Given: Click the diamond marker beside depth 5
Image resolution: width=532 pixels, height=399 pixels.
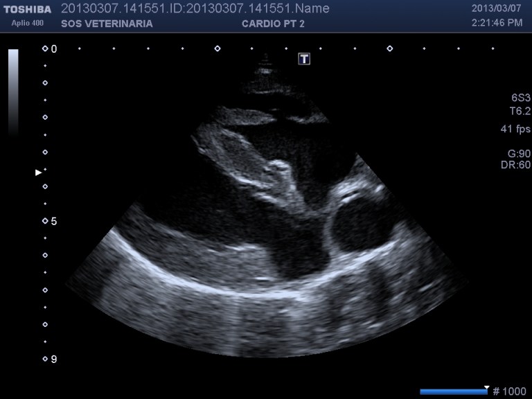Looking at the screenshot, I should coord(45,221).
